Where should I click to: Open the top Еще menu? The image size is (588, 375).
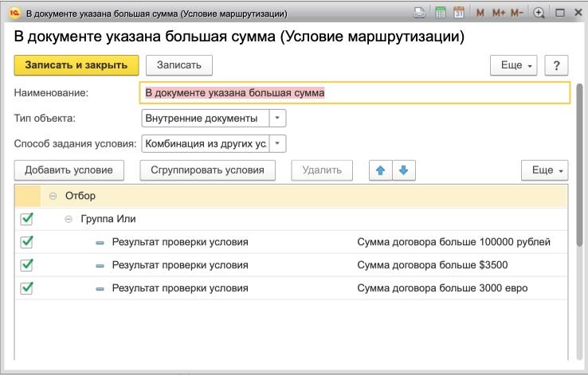(514, 65)
